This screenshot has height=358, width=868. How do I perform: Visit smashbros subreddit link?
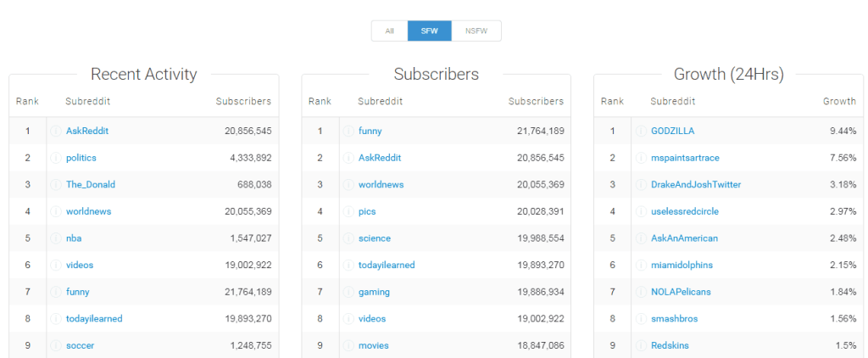(675, 319)
